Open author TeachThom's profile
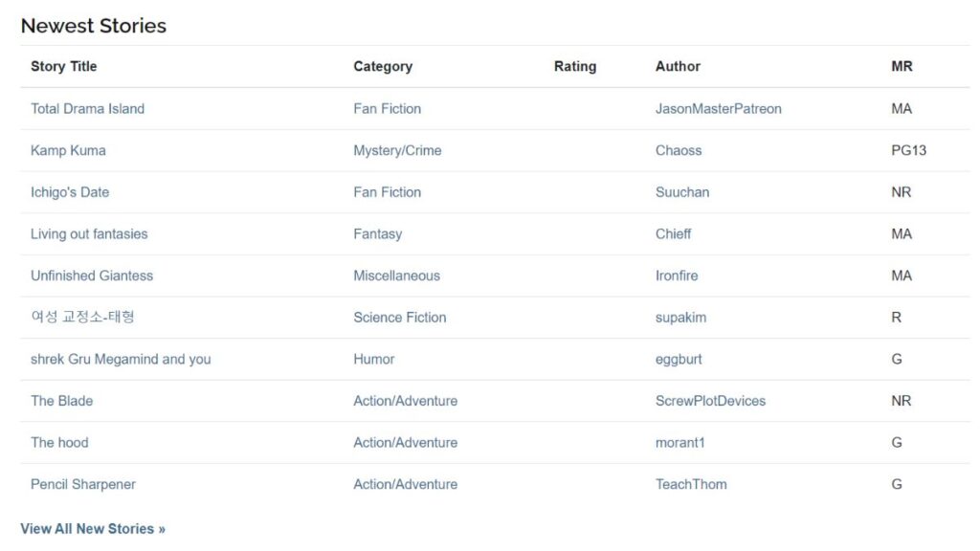 690,484
